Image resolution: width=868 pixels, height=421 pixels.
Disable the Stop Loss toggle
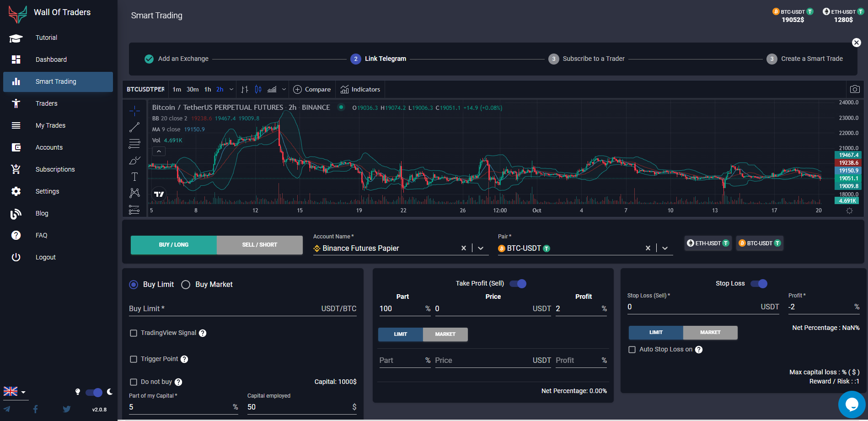(759, 284)
